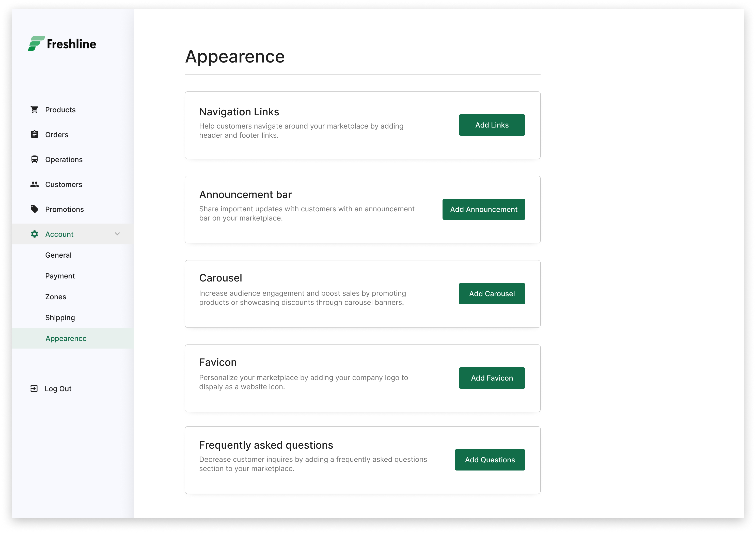Select Appearence in the sidebar

(x=73, y=338)
